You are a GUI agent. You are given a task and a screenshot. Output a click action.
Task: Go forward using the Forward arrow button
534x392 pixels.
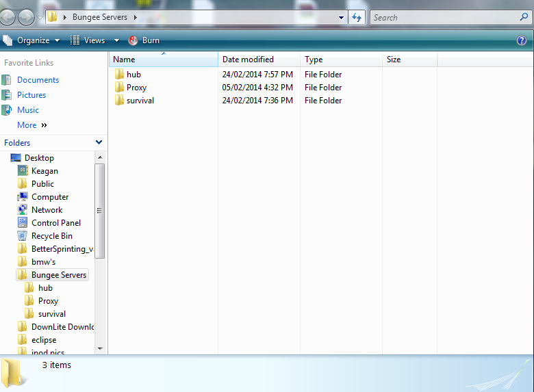[26, 17]
